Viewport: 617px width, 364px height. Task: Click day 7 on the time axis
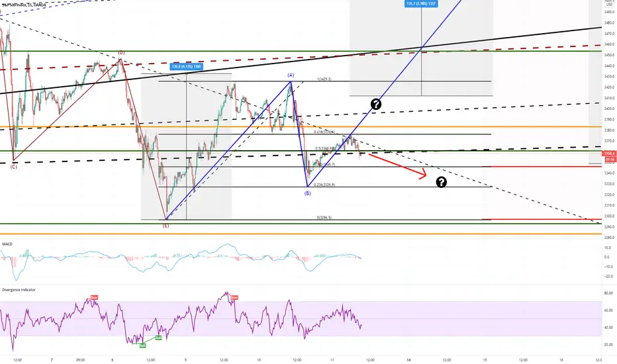click(52, 359)
